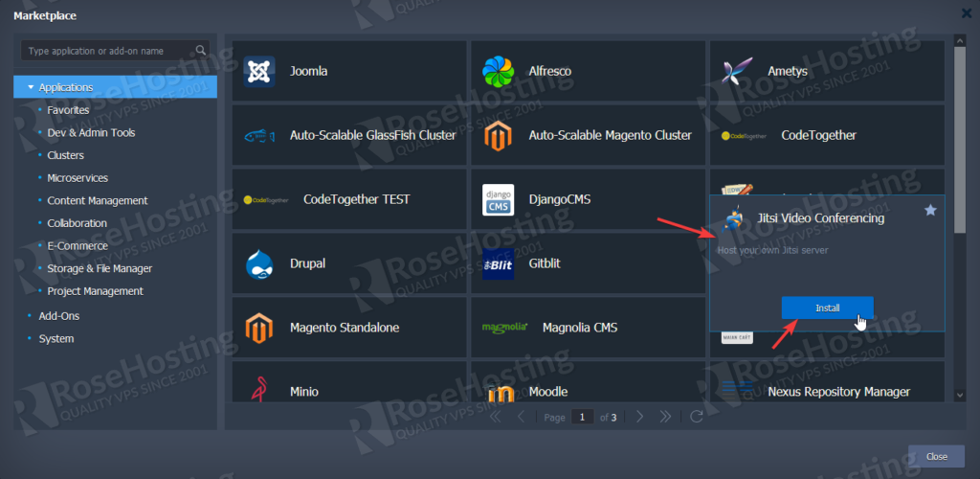This screenshot has height=479, width=980.
Task: Select the DjangoCMS label text
Action: coord(559,199)
